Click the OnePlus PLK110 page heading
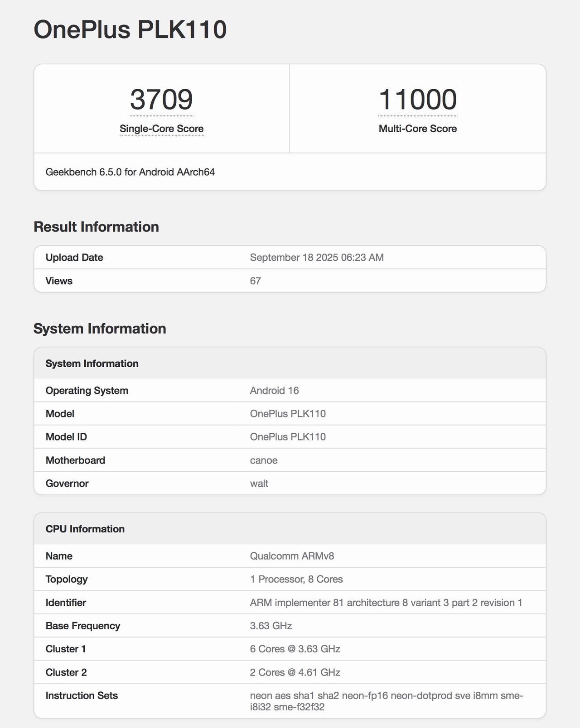 [x=130, y=30]
